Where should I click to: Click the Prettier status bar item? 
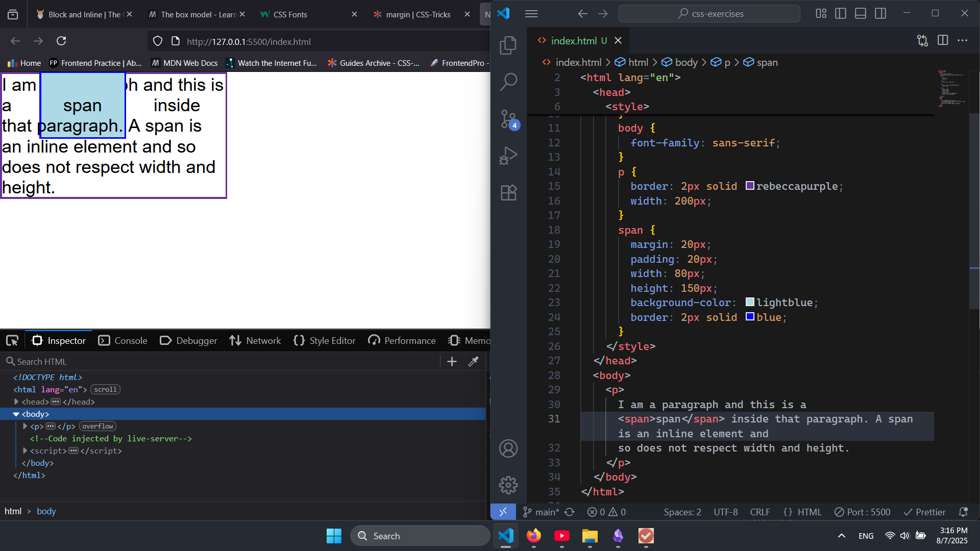(x=924, y=512)
